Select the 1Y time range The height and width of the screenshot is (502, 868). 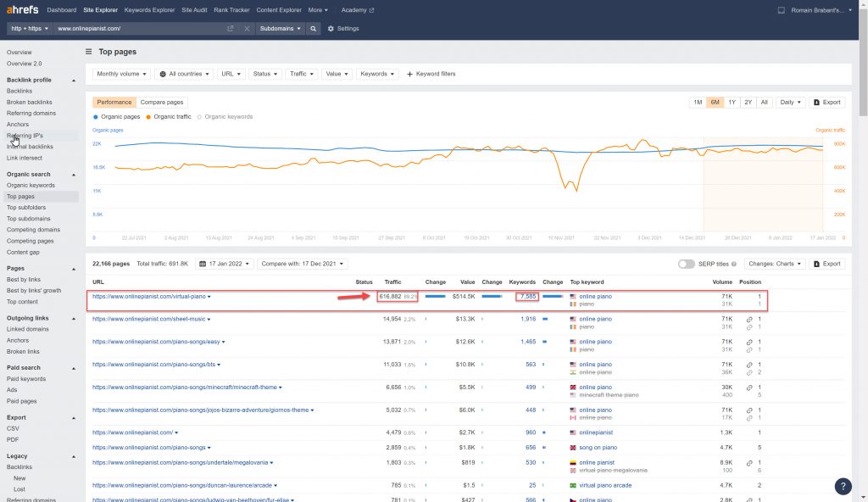tap(732, 102)
